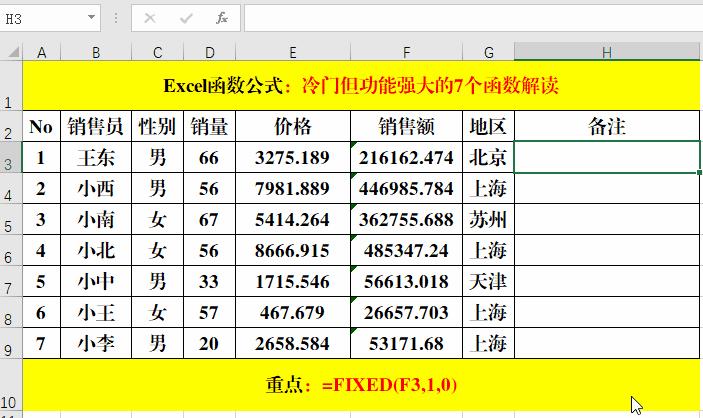
Task: Select column G header
Action: (x=488, y=52)
